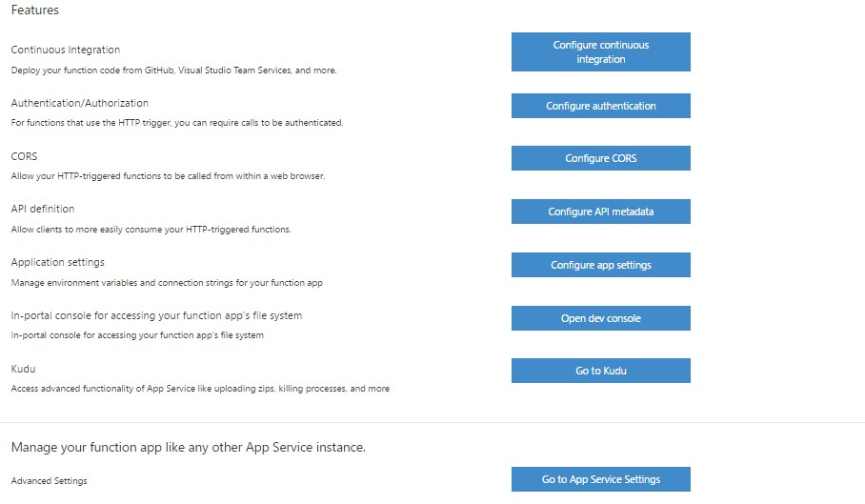
Task: Open Go to App Service Settings
Action: coord(601,479)
